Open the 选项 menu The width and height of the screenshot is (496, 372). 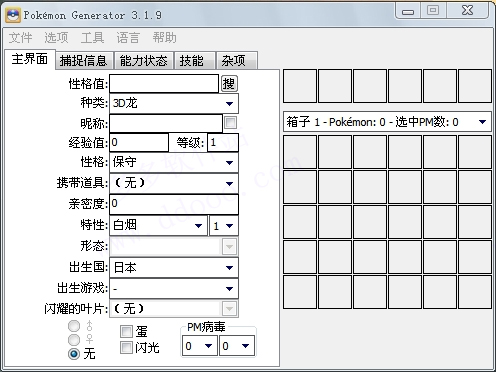pyautogui.click(x=56, y=37)
